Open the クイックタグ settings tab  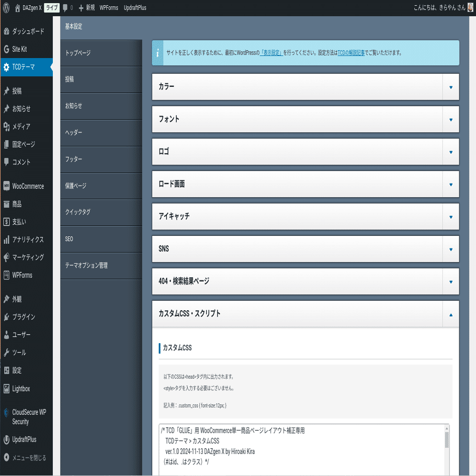101,212
